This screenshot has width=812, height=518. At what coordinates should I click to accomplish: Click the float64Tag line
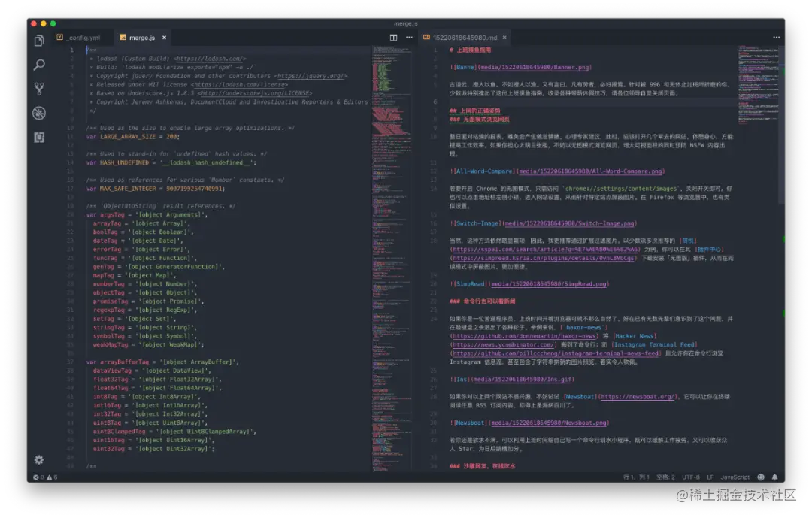(x=157, y=388)
